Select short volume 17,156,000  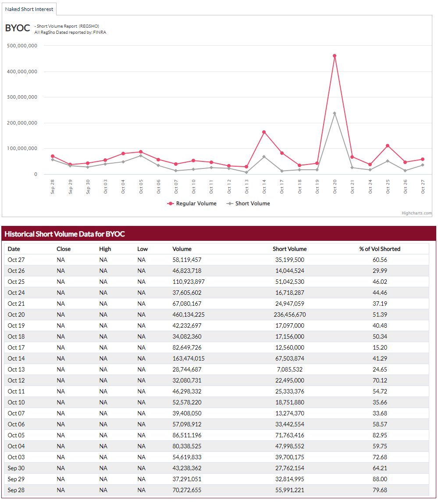coord(289,336)
